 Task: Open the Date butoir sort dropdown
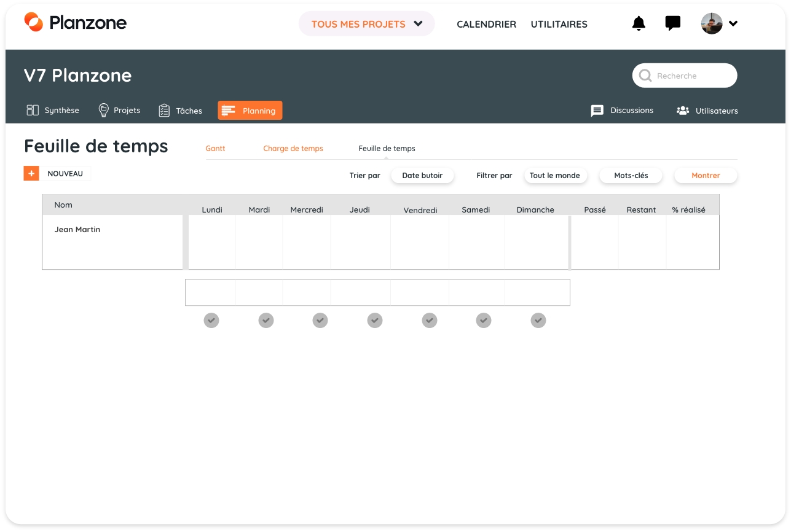click(422, 176)
